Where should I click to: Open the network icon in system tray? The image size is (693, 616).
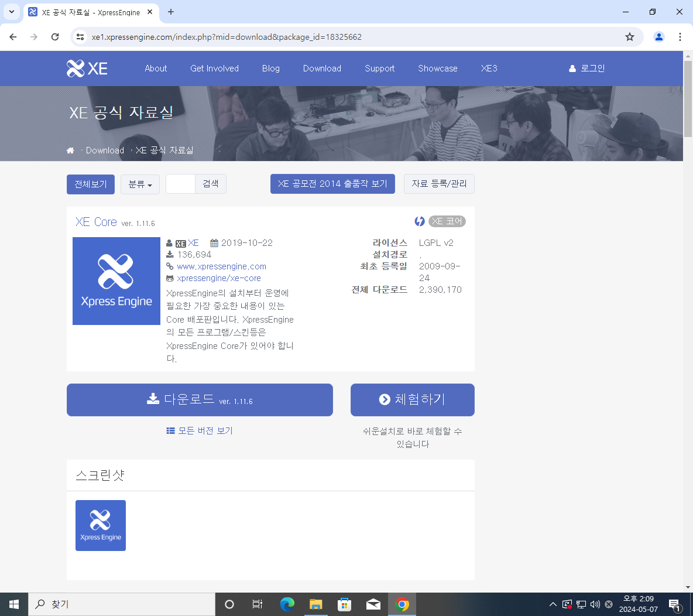581,604
